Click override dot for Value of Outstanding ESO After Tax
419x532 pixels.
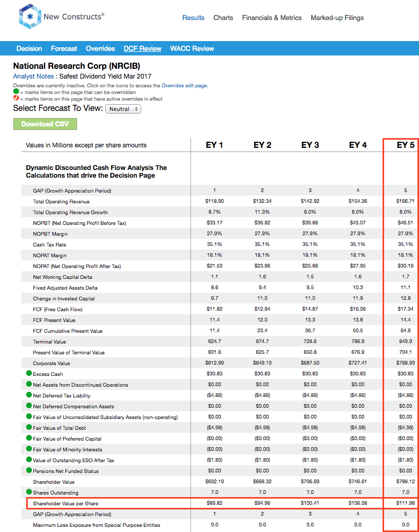coord(29,460)
